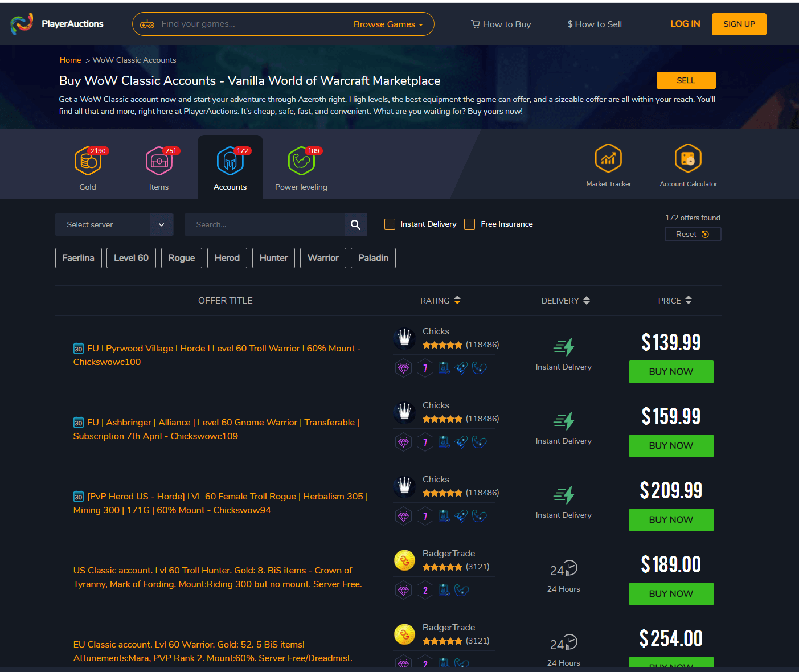Click the PlayerAuctions logo
799x672 pixels.
coord(57,24)
